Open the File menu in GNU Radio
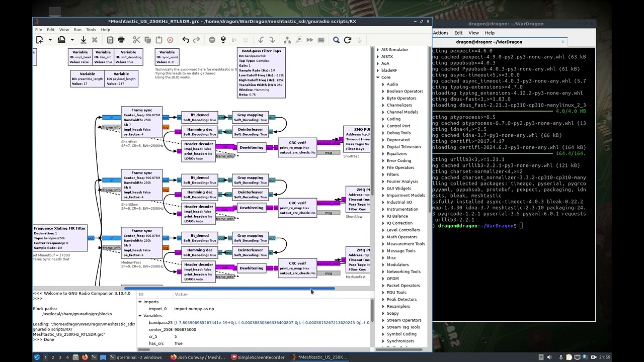 (39, 30)
